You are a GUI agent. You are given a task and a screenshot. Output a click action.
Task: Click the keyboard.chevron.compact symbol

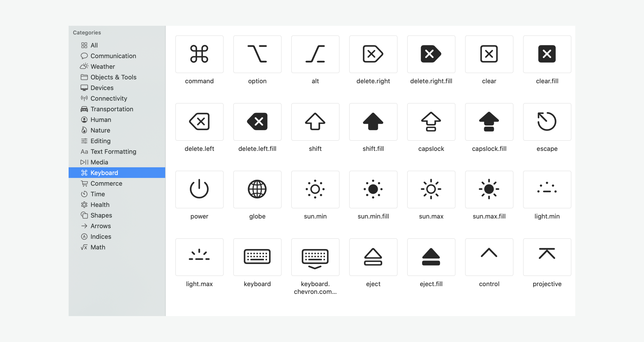point(315,257)
